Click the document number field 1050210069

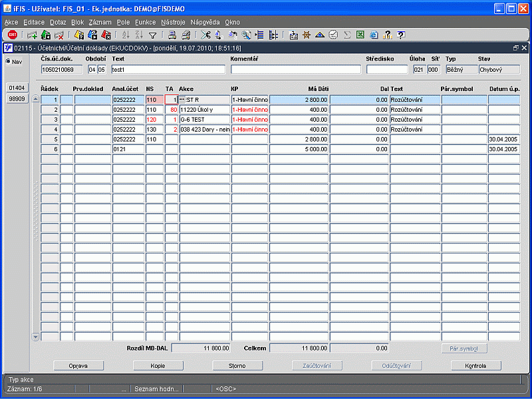pos(62,70)
